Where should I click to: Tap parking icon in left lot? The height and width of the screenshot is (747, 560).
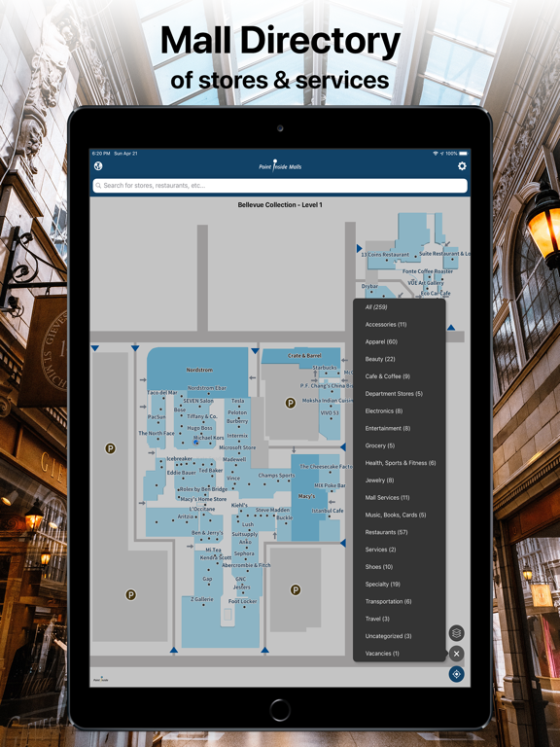click(110, 448)
